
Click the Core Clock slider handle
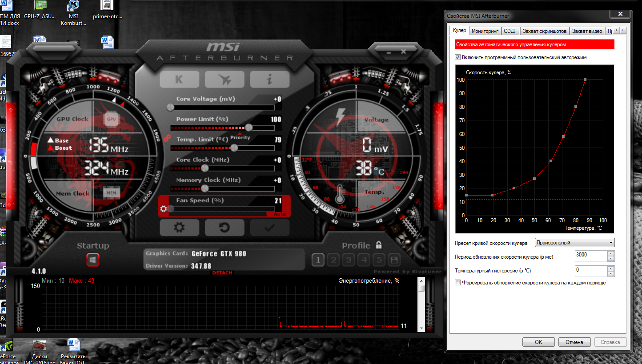pyautogui.click(x=205, y=168)
